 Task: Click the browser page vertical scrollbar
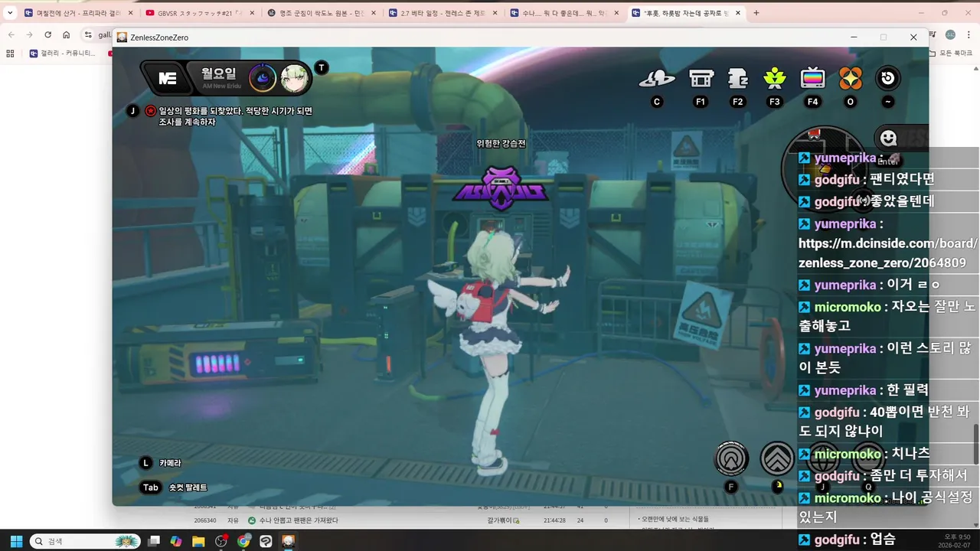tap(975, 444)
